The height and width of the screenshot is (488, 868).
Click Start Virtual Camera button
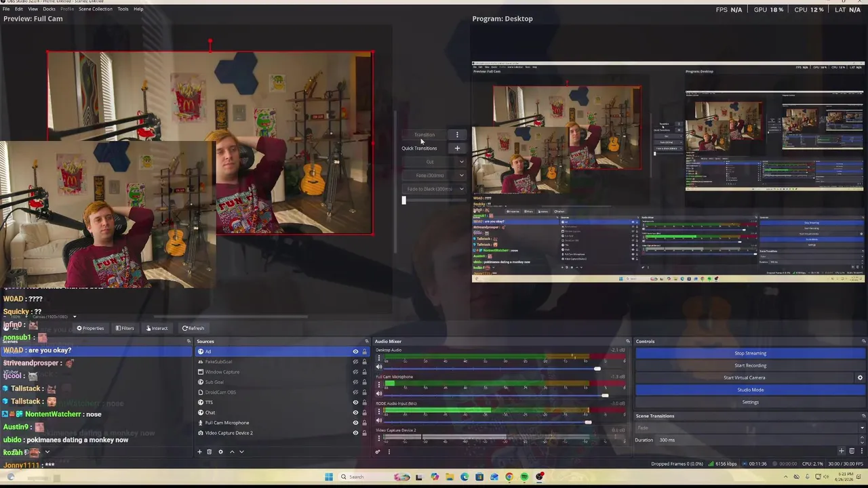click(745, 378)
